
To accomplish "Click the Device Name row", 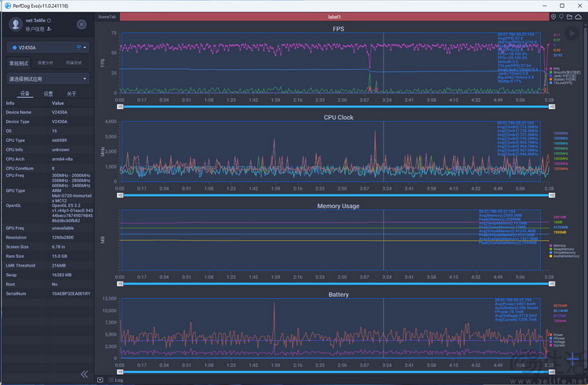I will pos(48,112).
